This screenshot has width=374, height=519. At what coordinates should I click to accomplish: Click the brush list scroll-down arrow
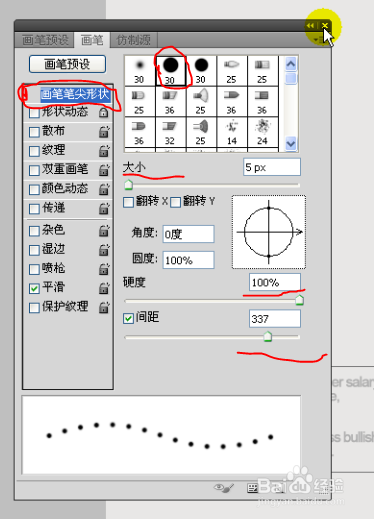[x=291, y=144]
